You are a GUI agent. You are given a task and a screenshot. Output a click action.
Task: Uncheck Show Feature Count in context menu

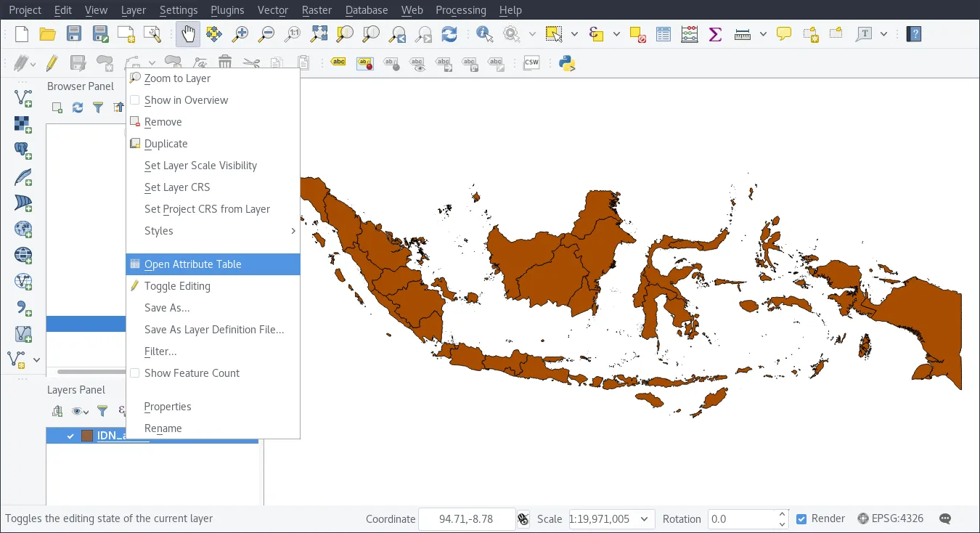coord(192,373)
